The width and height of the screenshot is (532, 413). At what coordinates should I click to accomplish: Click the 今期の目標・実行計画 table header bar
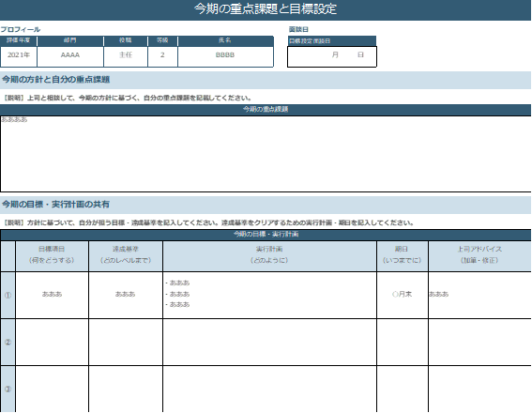[x=266, y=235]
